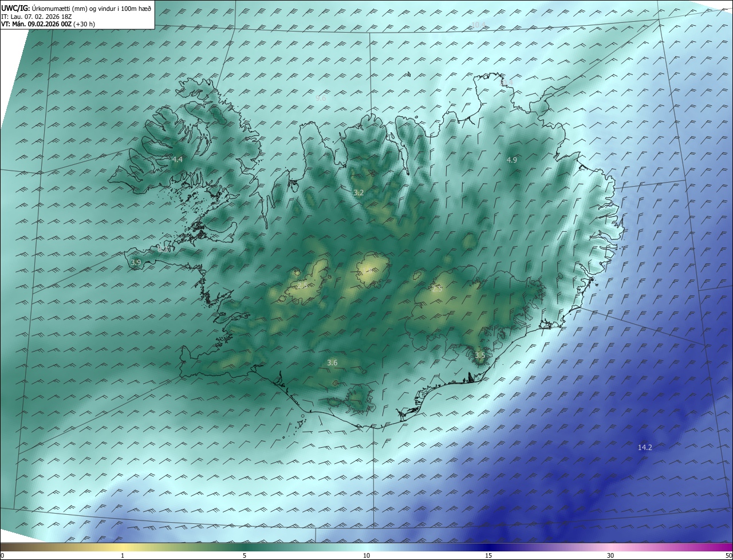
Task: Select the colorbar tick label '30'
Action: (610, 555)
